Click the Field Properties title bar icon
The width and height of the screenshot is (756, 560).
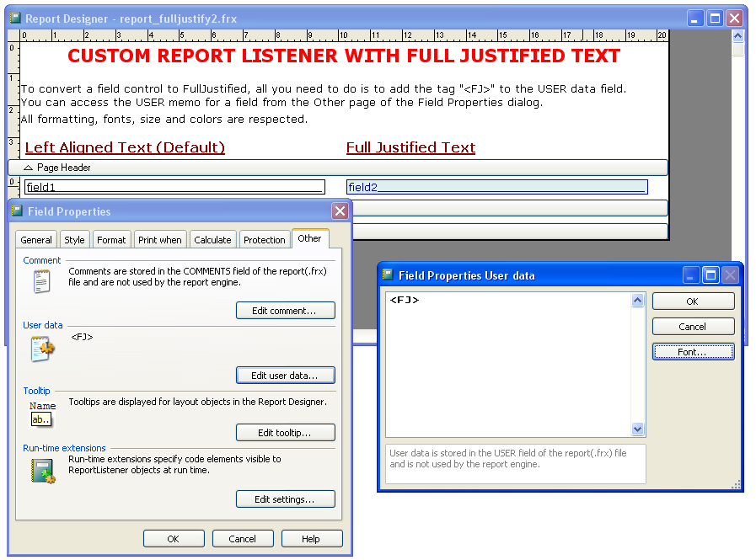pyautogui.click(x=19, y=211)
